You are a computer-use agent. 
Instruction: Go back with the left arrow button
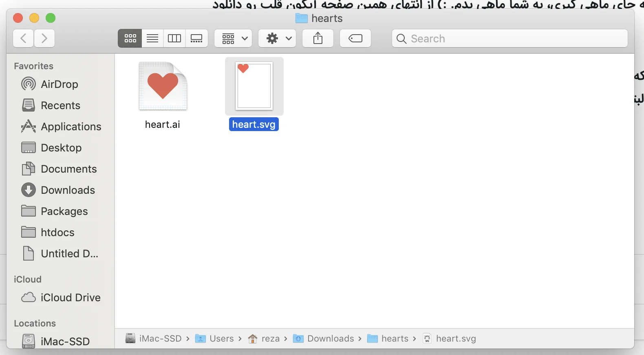[23, 38]
